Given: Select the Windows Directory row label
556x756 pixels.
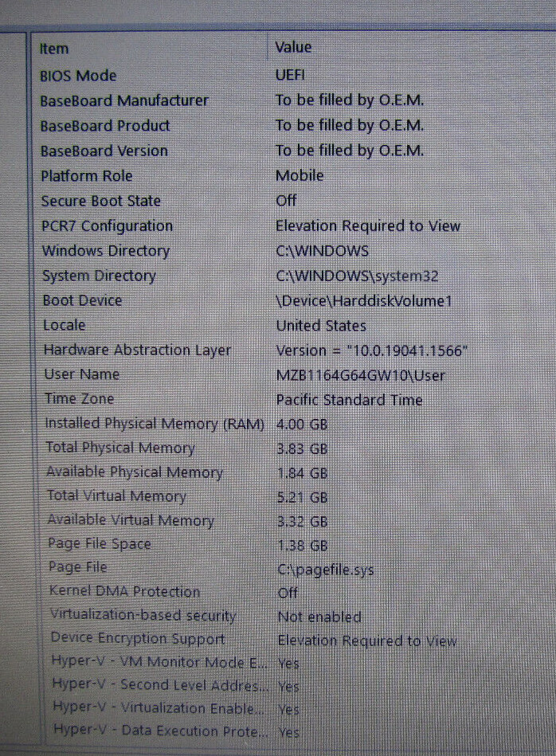Looking at the screenshot, I should click(x=106, y=251).
